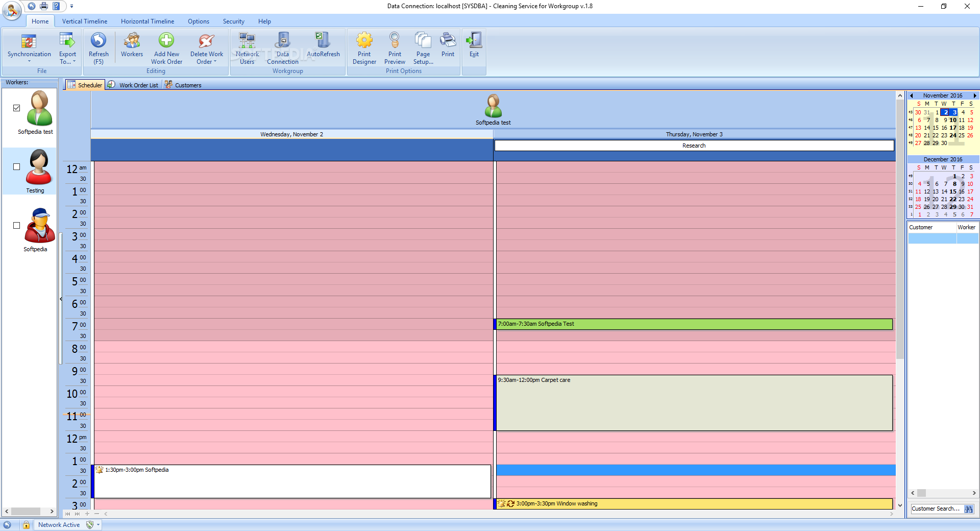Viewport: 980px width, 531px height.
Task: Click the application menu orb
Action: (x=12, y=10)
